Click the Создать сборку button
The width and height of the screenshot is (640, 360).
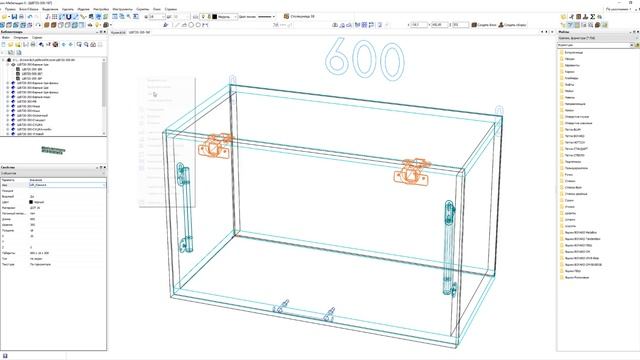pyautogui.click(x=513, y=25)
